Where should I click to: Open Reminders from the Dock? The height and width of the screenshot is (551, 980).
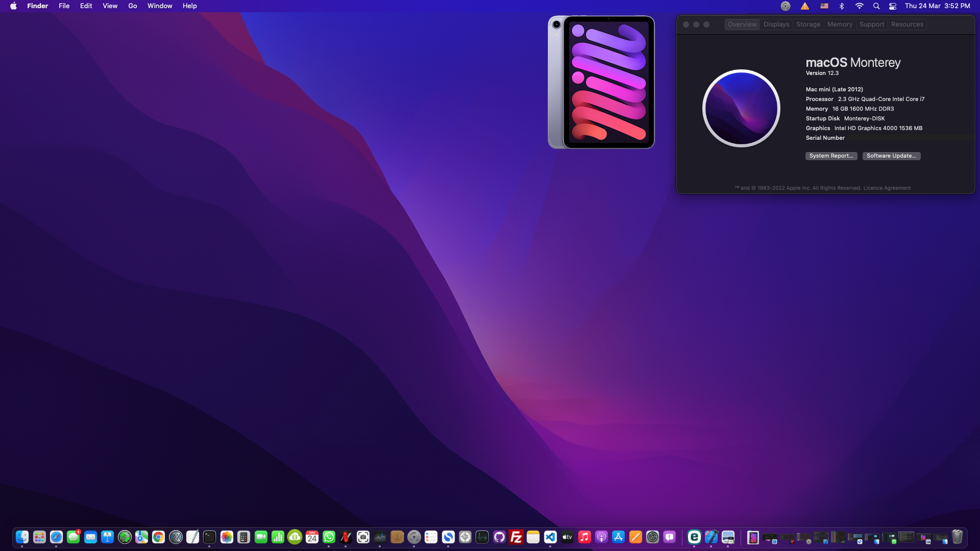[x=431, y=537]
